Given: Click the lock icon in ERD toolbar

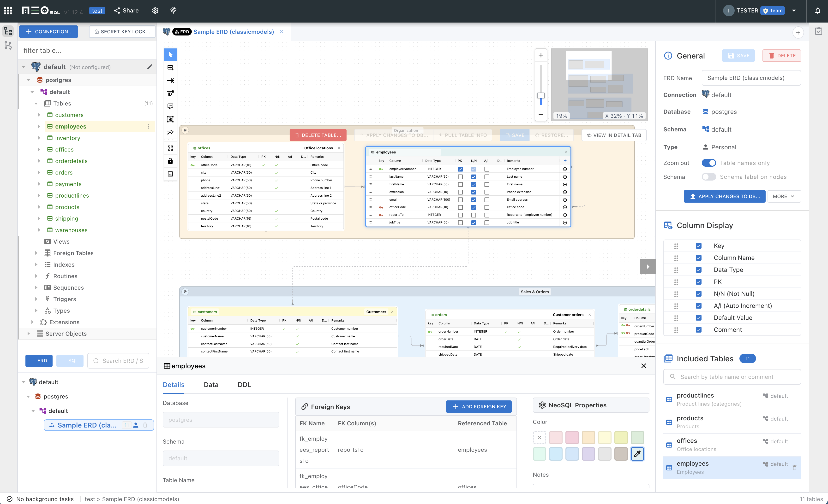Looking at the screenshot, I should (x=170, y=161).
